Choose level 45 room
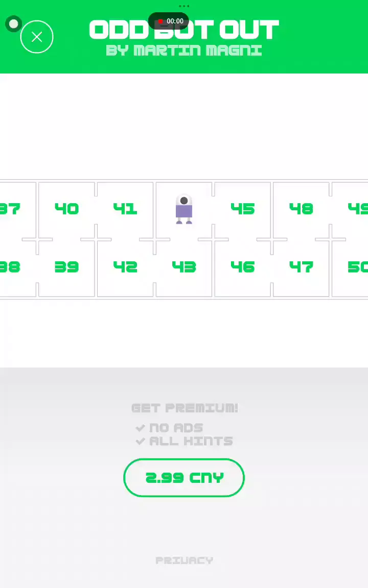This screenshot has width=368, height=588. coord(243,209)
